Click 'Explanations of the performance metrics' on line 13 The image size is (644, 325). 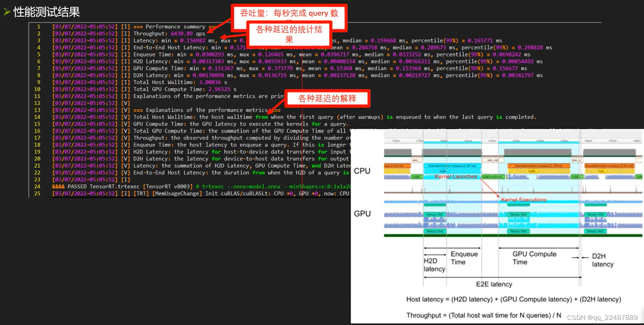207,110
